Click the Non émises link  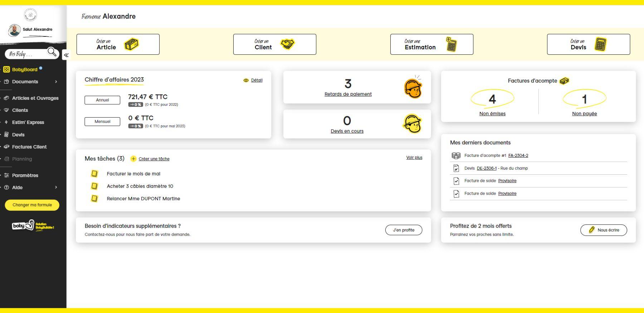tap(492, 114)
